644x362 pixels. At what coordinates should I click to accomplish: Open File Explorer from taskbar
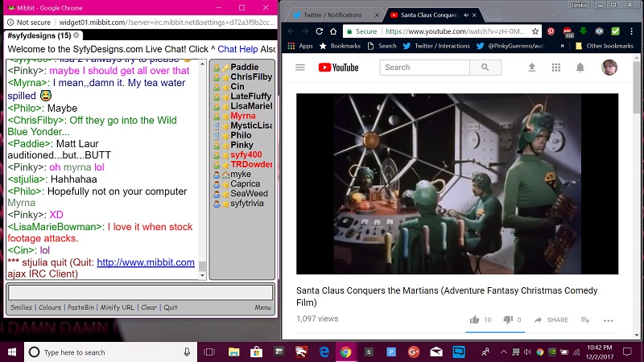pyautogui.click(x=233, y=352)
